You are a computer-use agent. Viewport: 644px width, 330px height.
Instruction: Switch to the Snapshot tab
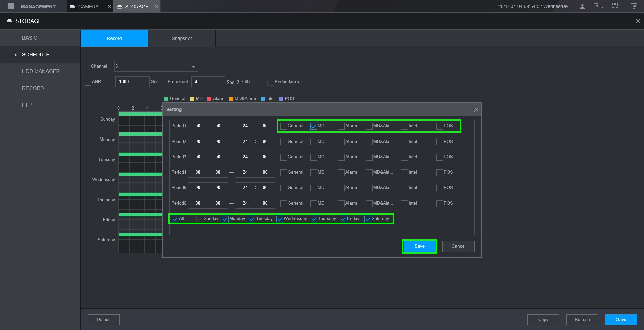tap(181, 38)
